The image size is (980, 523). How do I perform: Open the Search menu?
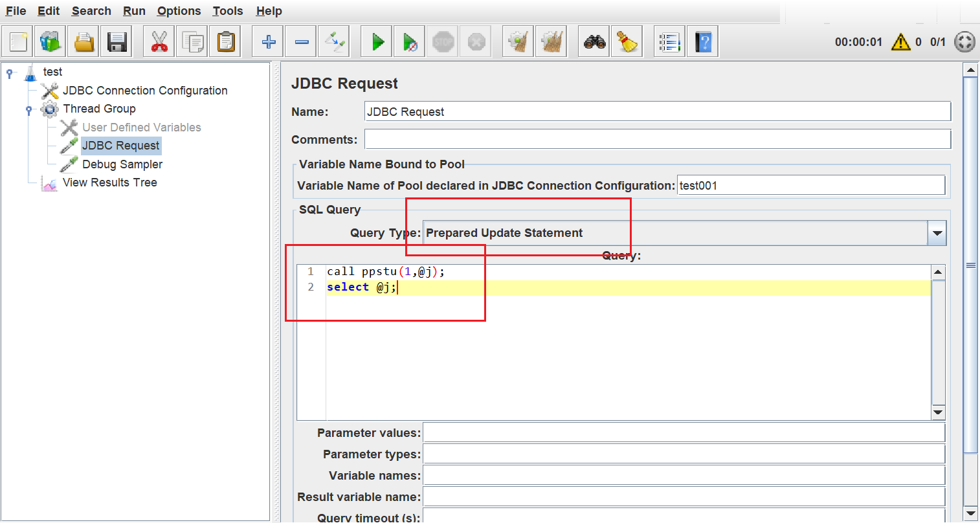coord(91,11)
